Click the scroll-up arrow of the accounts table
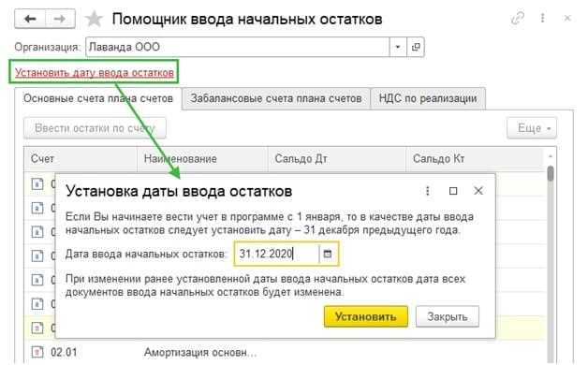 coord(551,156)
